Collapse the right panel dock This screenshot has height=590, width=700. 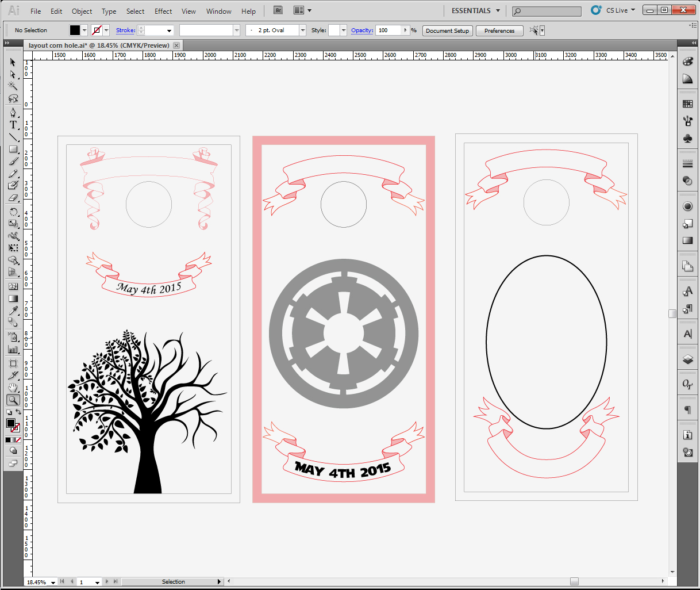pyautogui.click(x=694, y=43)
